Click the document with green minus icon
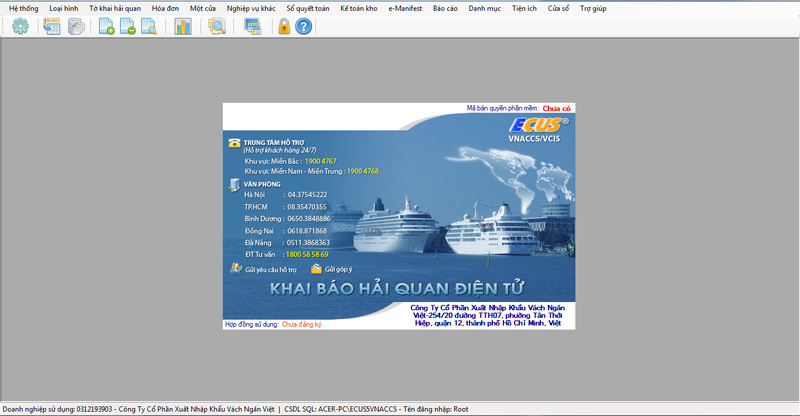 [128, 26]
